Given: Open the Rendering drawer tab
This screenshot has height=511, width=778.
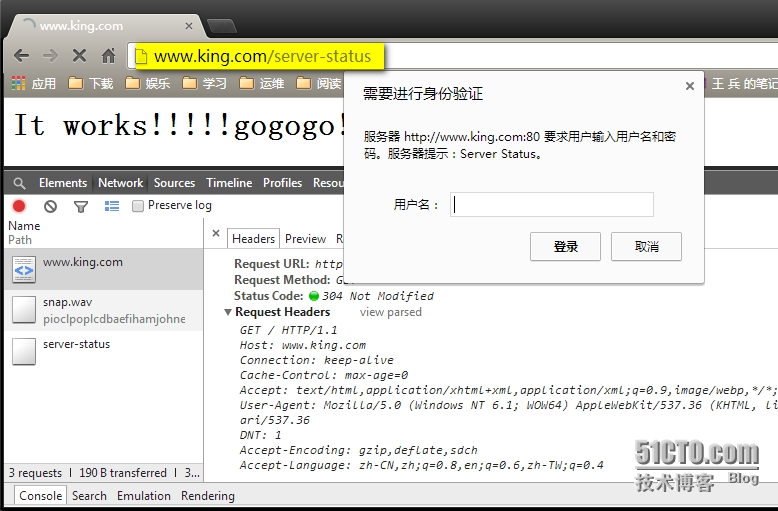Looking at the screenshot, I should [208, 496].
